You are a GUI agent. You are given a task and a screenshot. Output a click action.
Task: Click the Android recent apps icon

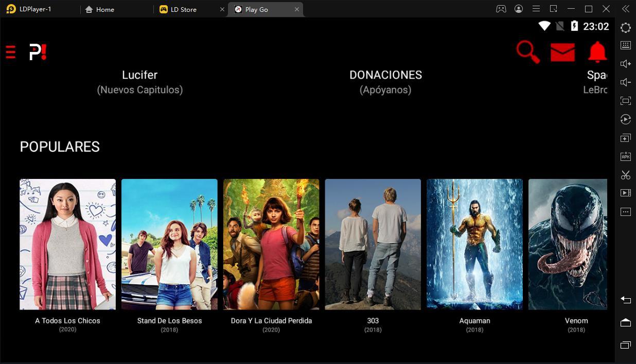[626, 345]
